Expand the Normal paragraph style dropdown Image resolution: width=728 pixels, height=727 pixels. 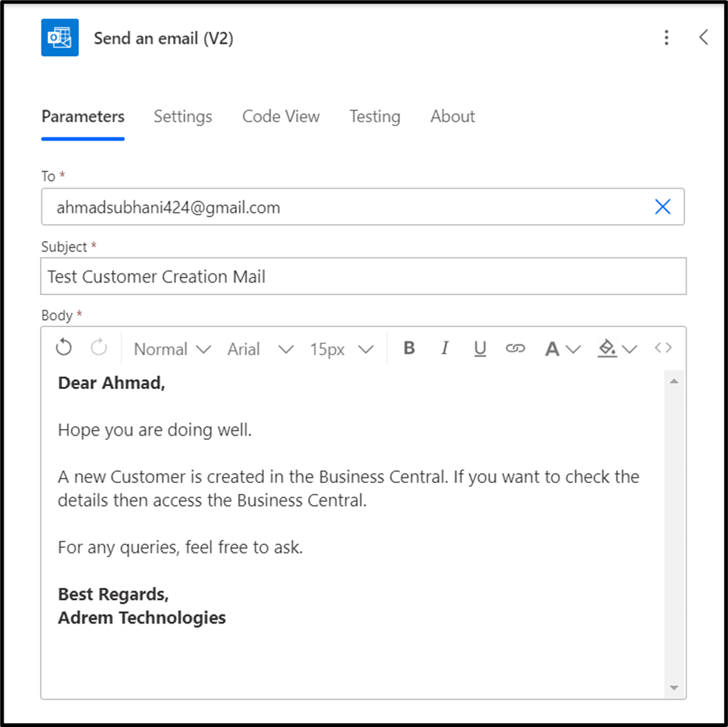click(172, 349)
